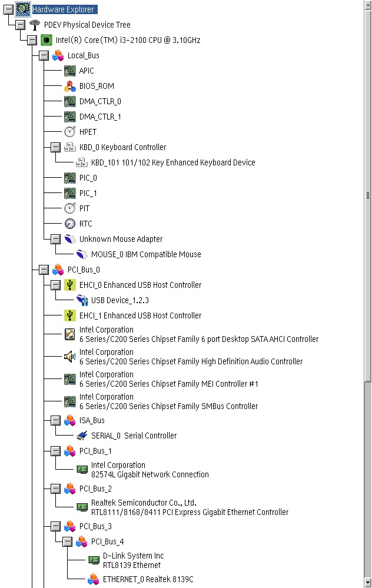The width and height of the screenshot is (372, 588).
Task: Select EHCI_1 Enhanced USB Host Controller row
Action: coord(133,315)
